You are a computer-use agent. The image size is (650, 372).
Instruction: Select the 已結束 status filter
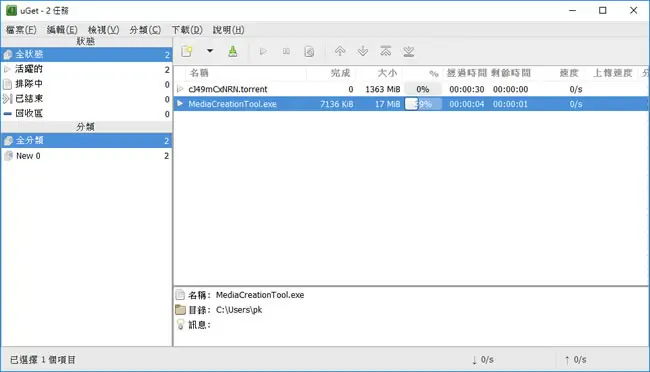pos(86,99)
